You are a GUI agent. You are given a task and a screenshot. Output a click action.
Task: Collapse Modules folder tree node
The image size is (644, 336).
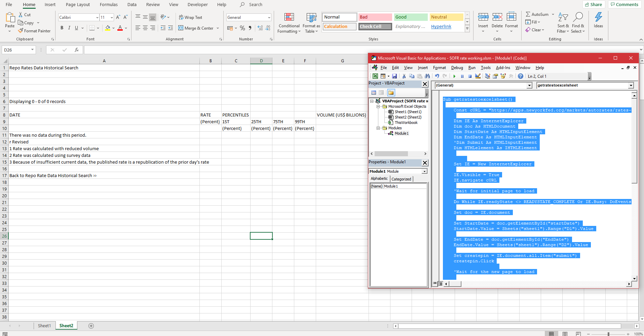point(378,128)
